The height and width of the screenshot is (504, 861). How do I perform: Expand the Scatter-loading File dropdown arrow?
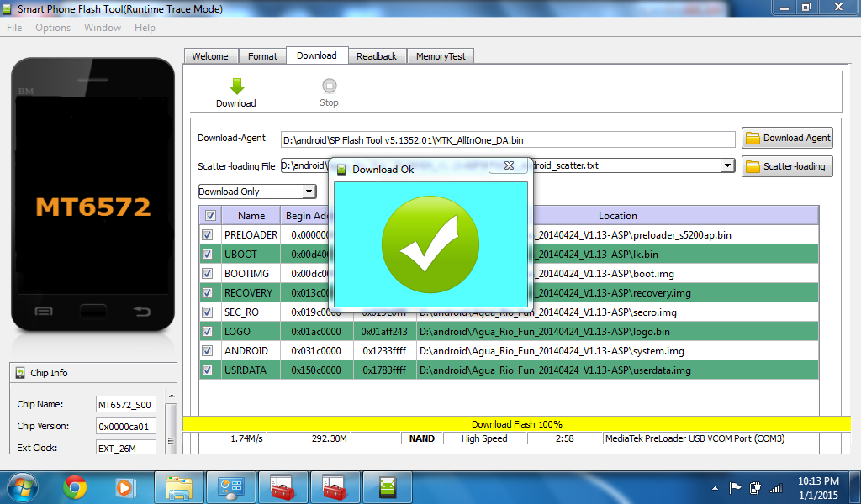(727, 165)
